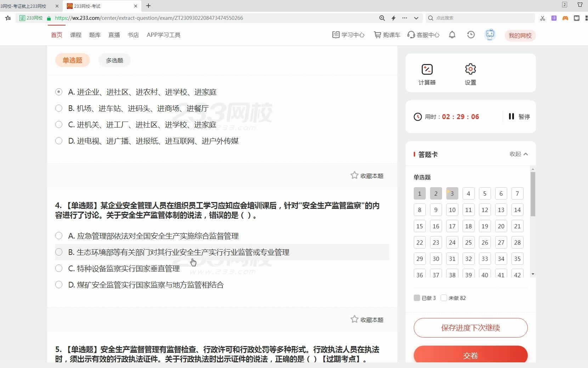Open the 题库 menu item
Screen dimensions: 588x368
coord(95,35)
